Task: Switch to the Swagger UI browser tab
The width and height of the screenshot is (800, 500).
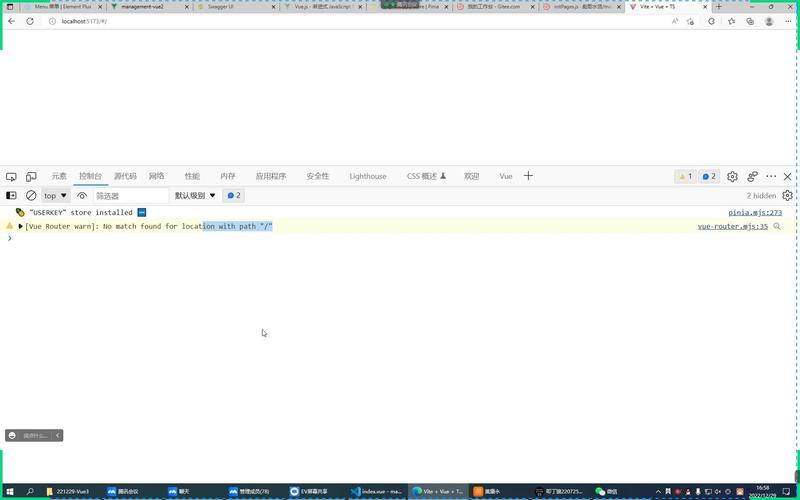Action: (236, 7)
